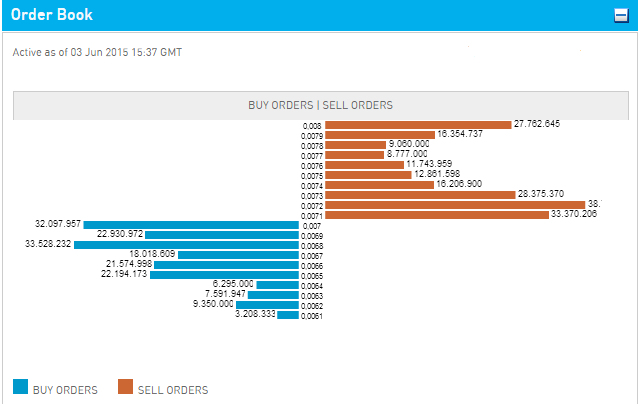
Task: Select the smallest buy bar at 0.0061
Action: click(x=288, y=315)
